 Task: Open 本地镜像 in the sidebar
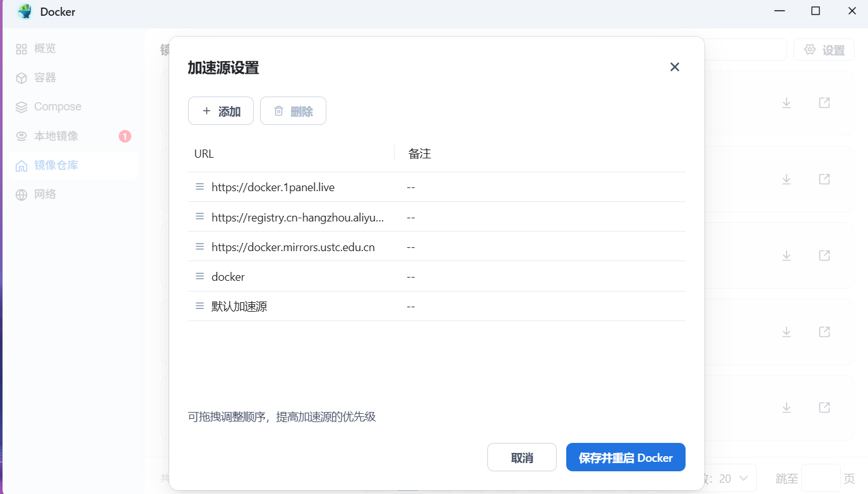(73, 136)
